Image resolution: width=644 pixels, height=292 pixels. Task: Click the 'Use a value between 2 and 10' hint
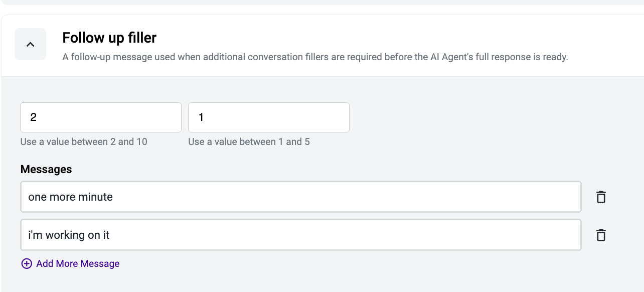tap(84, 142)
